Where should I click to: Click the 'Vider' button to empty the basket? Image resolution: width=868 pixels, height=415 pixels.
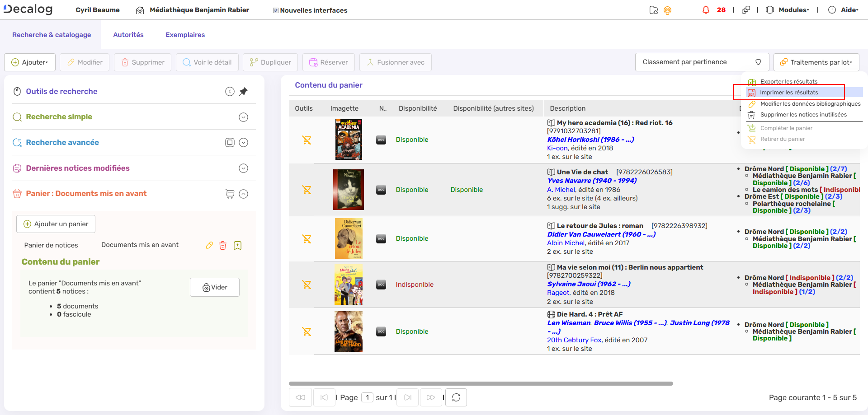[x=214, y=287]
